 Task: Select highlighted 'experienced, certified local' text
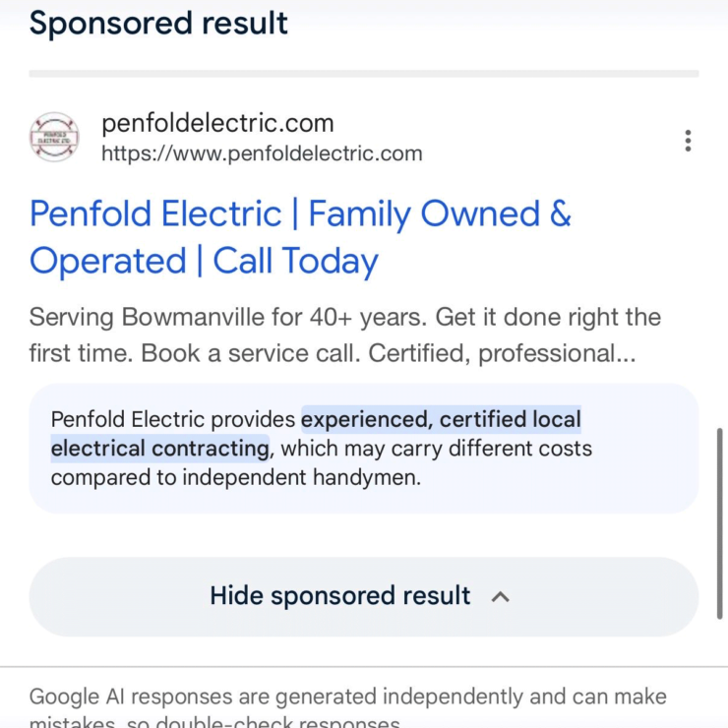(x=441, y=419)
